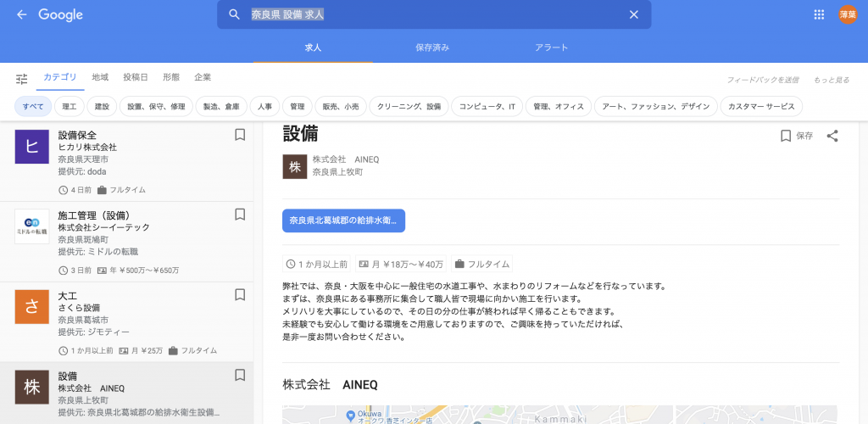Viewport: 868px width, 424px height.
Task: Select the 人事 category chip
Action: [x=264, y=106]
